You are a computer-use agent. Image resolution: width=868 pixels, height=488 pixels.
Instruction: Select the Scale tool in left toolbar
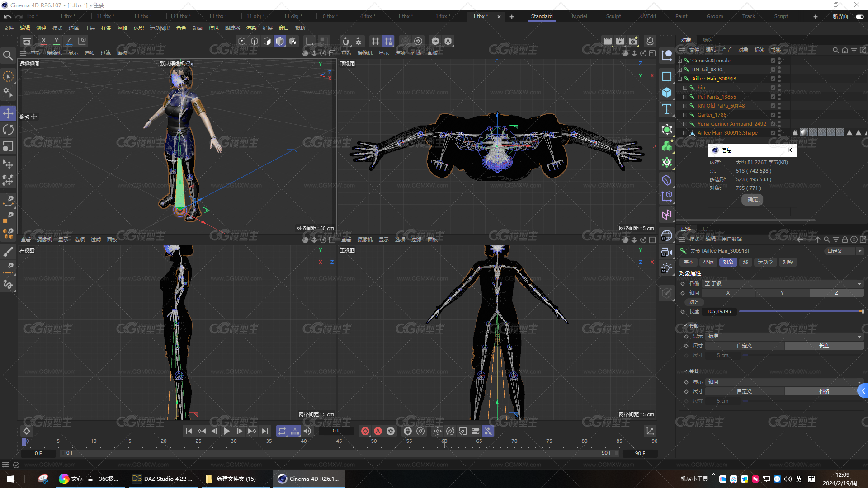point(8,146)
